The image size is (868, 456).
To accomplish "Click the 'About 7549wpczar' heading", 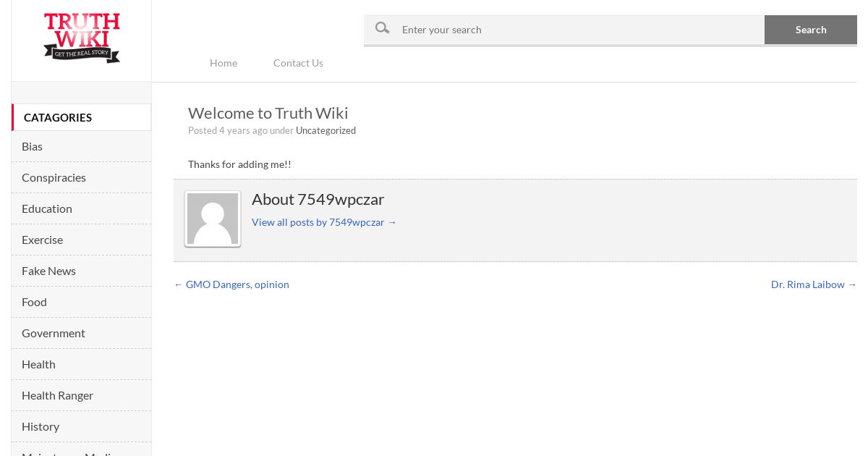I will 318,199.
